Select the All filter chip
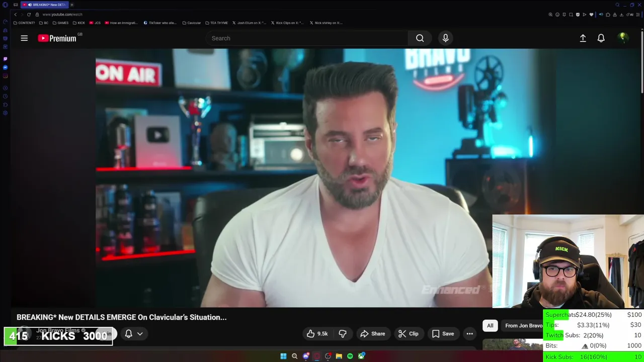This screenshot has height=362, width=644. [x=490, y=326]
